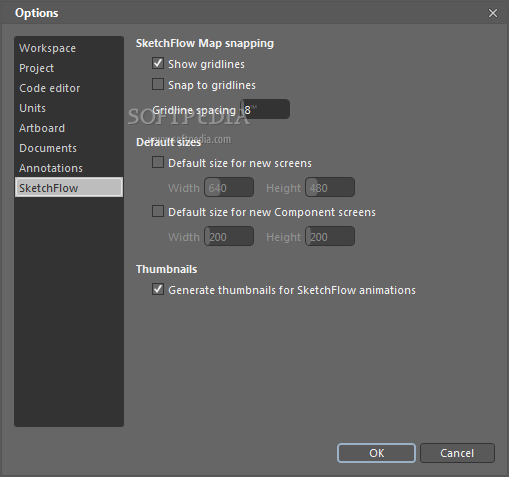Open the Workspace options category
Image resolution: width=509 pixels, height=477 pixels.
point(69,48)
